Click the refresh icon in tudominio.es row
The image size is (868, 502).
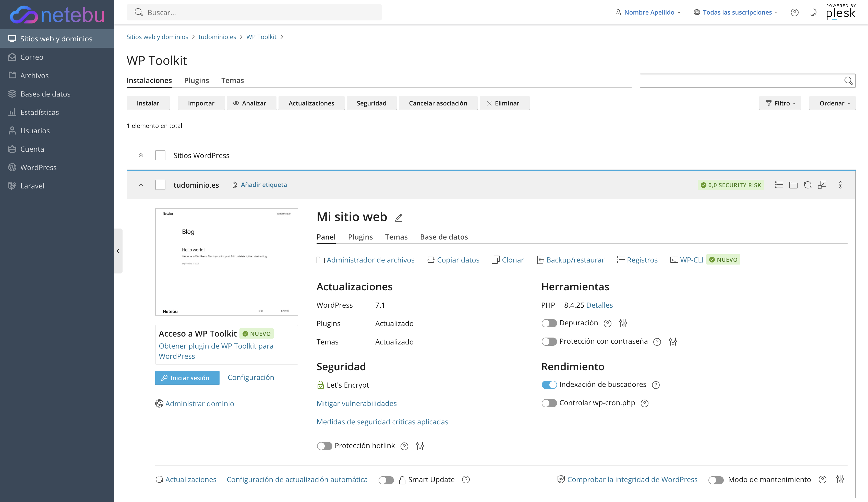808,185
